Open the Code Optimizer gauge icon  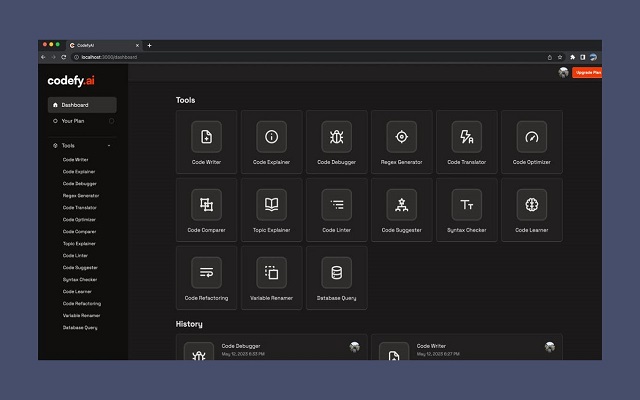(531, 137)
